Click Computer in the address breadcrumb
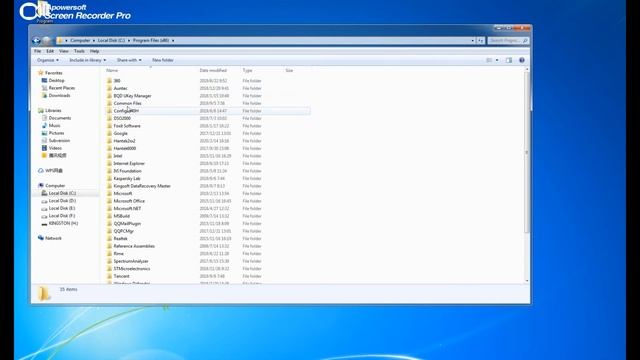Image resolution: width=640 pixels, height=360 pixels. [x=80, y=40]
